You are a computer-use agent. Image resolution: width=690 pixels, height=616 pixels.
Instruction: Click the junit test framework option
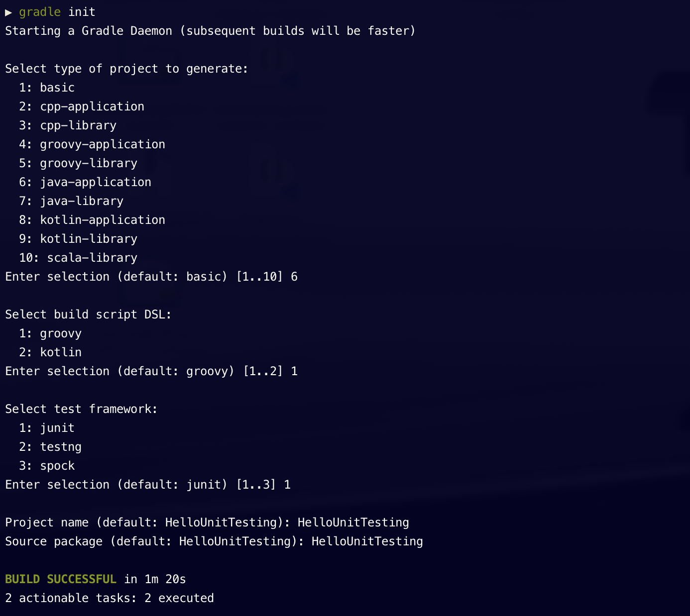point(47,428)
